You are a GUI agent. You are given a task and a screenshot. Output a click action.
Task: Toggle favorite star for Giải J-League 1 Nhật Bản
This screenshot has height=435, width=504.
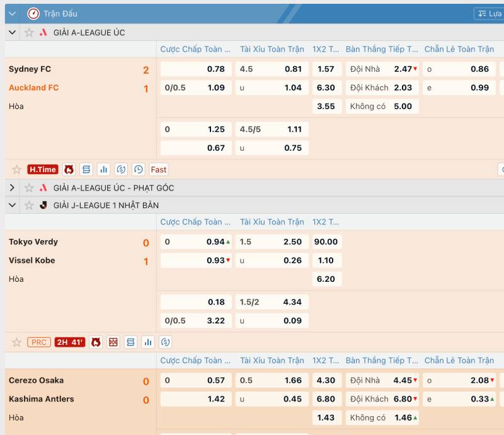(29, 206)
